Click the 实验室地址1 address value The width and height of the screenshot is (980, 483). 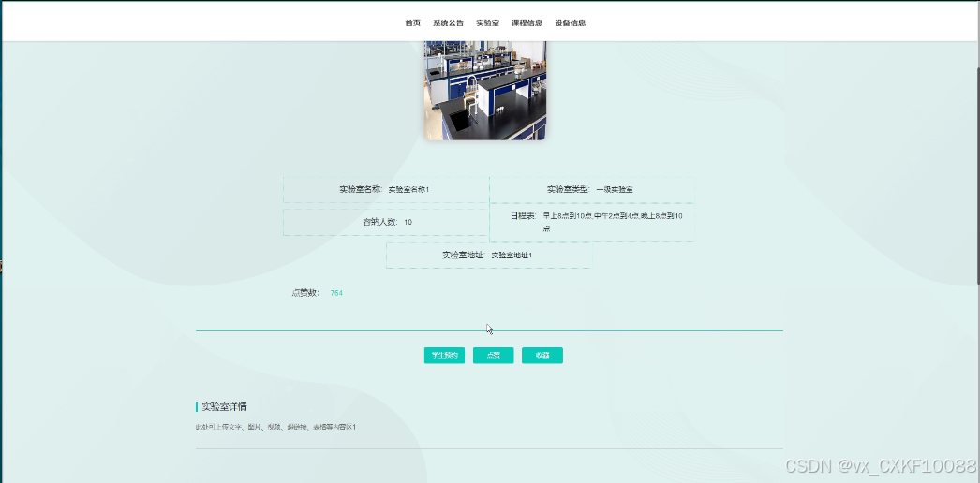pos(512,256)
